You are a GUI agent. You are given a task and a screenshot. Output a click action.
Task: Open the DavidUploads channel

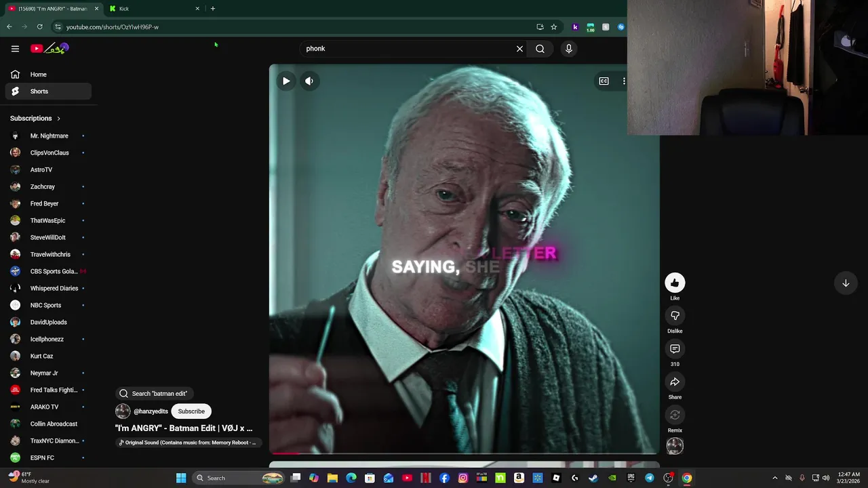(48, 322)
